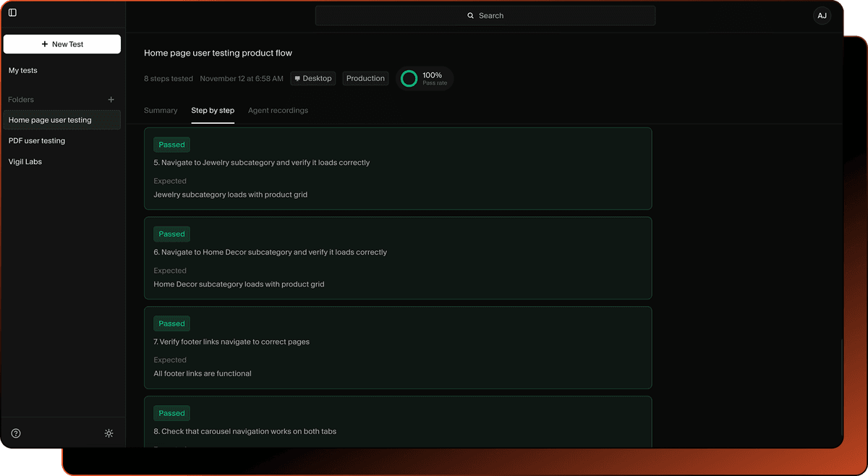868x476 pixels.
Task: Click the 100% pass rate ring
Action: [x=409, y=79]
